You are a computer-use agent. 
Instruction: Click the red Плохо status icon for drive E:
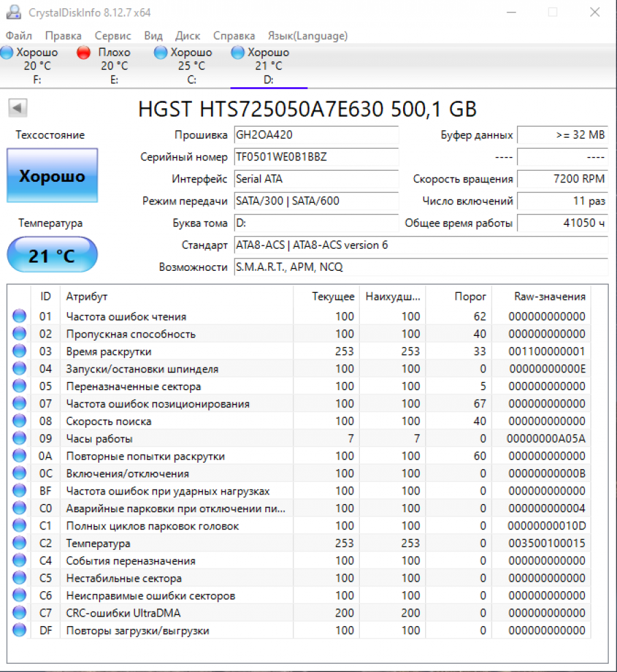pos(83,52)
